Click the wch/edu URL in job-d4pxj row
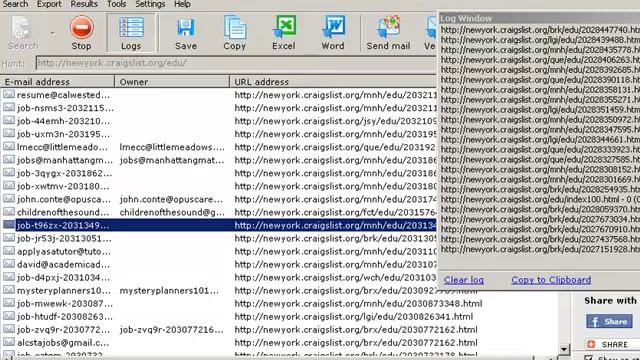640x360 pixels. click(x=335, y=278)
